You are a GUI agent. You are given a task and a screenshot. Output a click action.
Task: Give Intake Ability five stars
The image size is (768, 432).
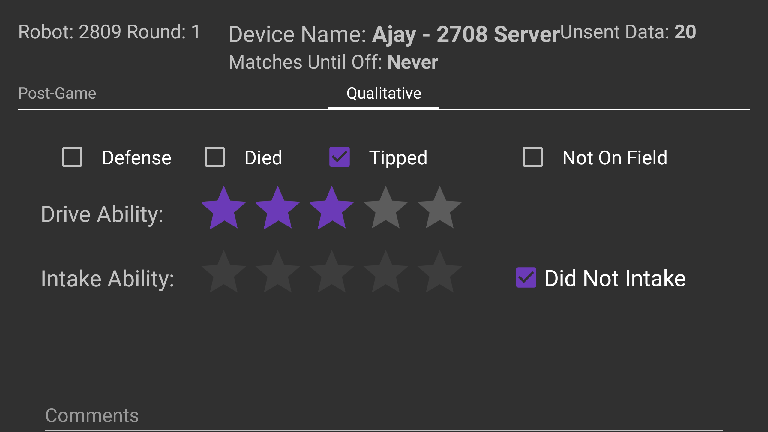[x=439, y=274]
